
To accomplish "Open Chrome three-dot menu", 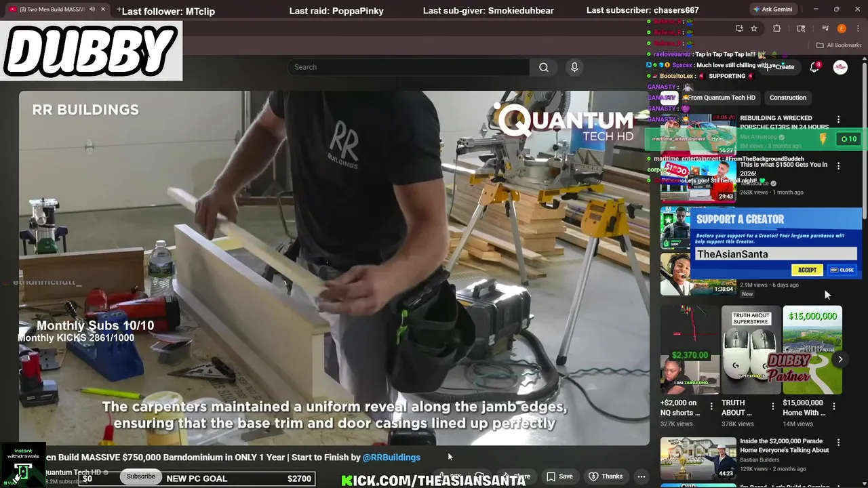I will [x=857, y=28].
